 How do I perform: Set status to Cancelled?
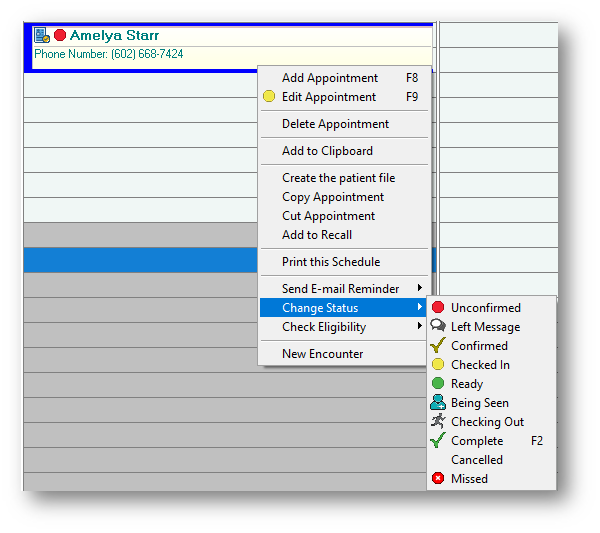coord(491,460)
